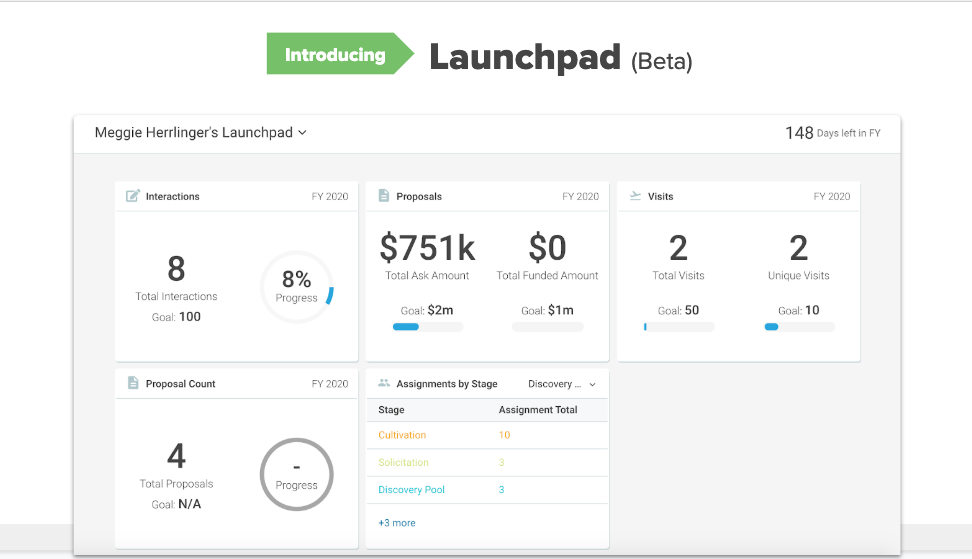Viewport: 972px width, 559px height.
Task: Open the Discovery Pool stage link
Action: tap(411, 490)
